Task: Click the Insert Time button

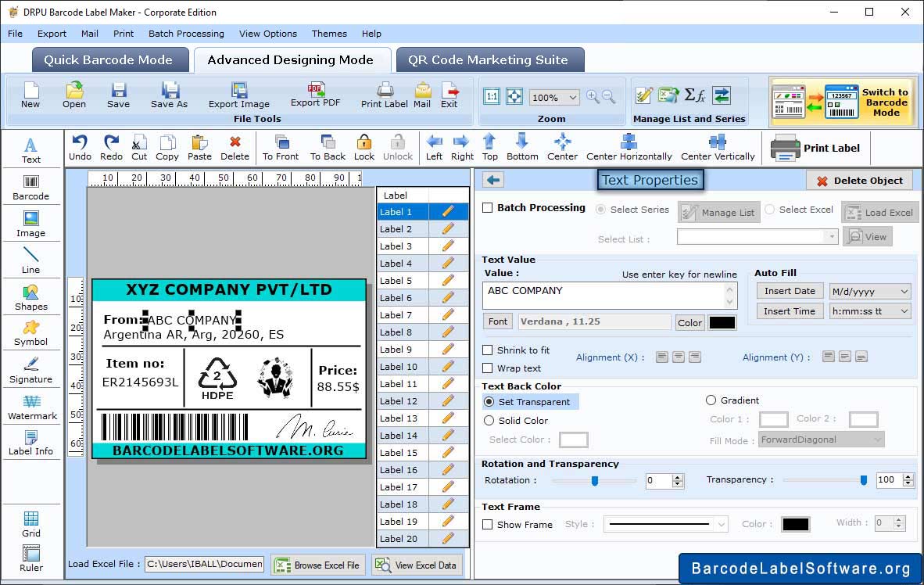Action: coord(790,311)
